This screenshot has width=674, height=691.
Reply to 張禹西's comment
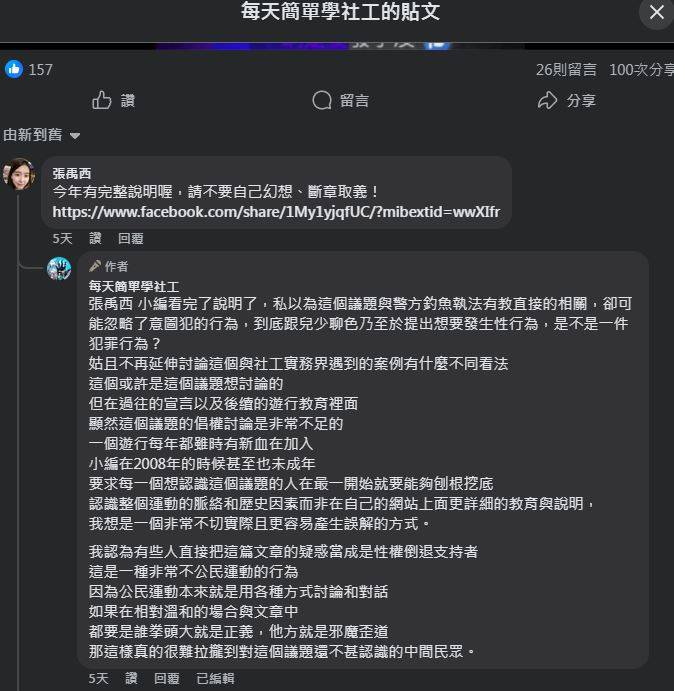coord(130,238)
